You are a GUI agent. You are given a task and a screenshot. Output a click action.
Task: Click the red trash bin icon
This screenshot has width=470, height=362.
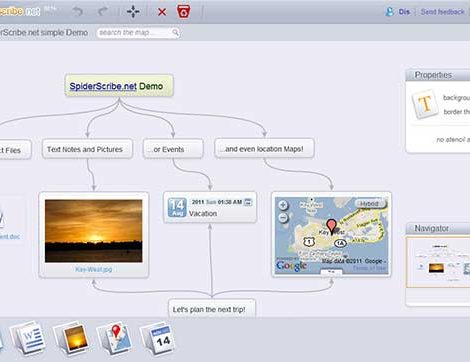[x=184, y=12]
